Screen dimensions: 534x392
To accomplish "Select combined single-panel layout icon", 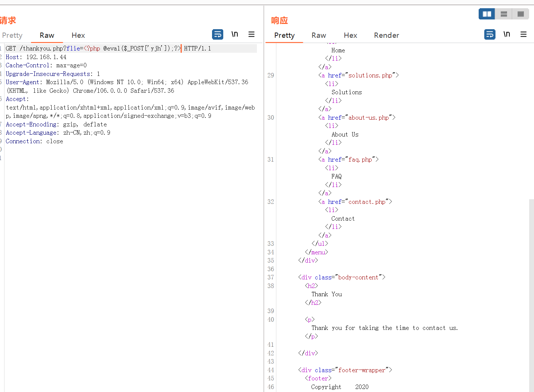I will (x=521, y=14).
